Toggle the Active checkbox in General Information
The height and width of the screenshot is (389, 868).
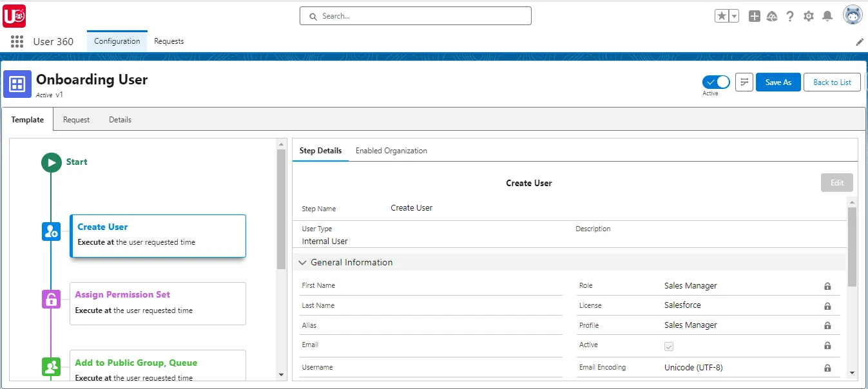pos(668,346)
